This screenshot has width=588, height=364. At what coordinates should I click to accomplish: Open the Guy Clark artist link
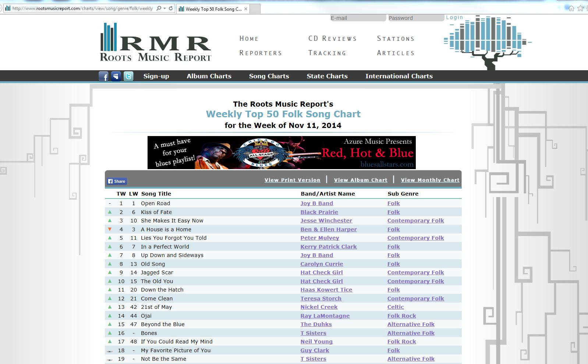coord(315,350)
